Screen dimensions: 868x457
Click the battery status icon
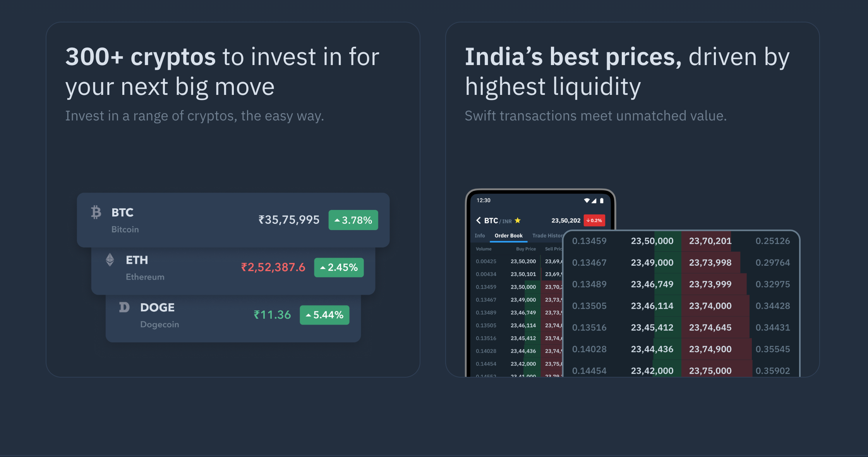point(602,201)
